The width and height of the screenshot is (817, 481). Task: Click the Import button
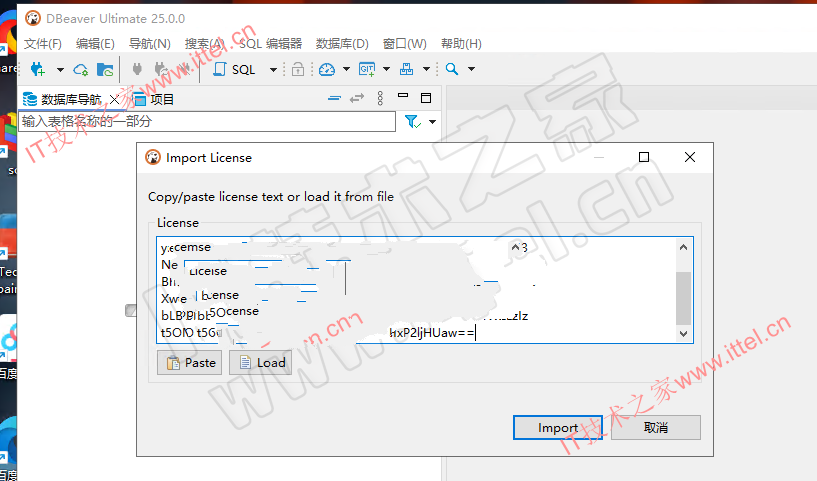(x=558, y=427)
